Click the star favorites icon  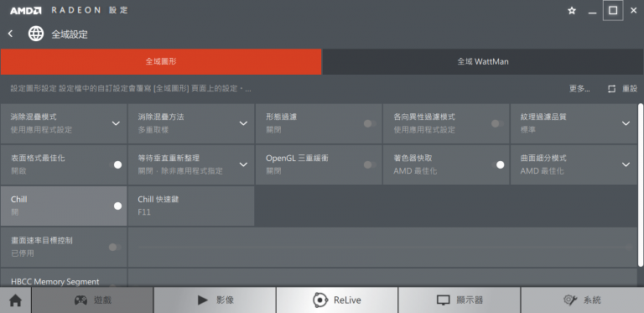click(x=571, y=11)
